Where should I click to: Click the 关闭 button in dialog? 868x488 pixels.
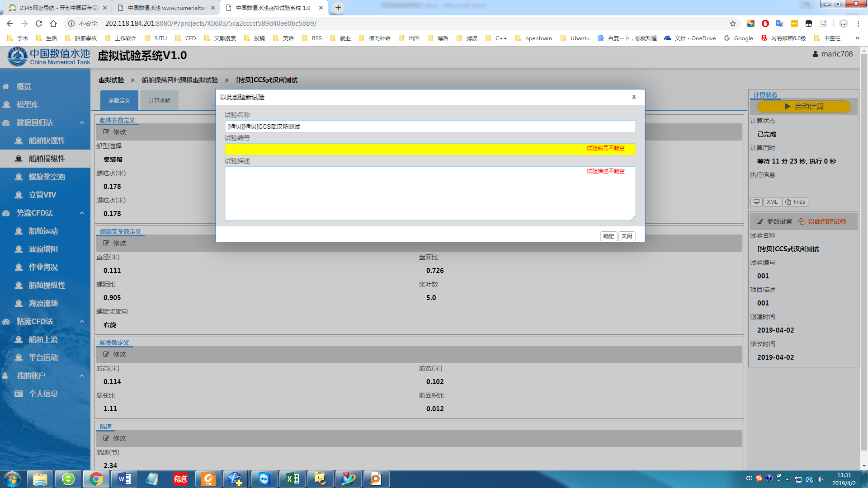click(x=627, y=236)
